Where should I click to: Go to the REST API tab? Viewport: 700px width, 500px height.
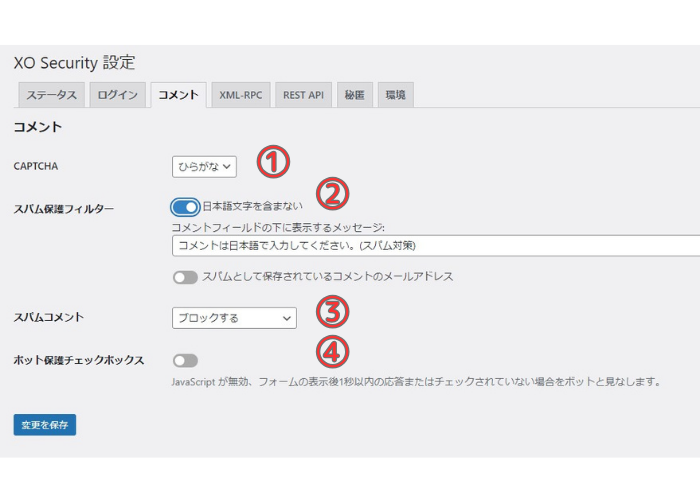[x=304, y=95]
